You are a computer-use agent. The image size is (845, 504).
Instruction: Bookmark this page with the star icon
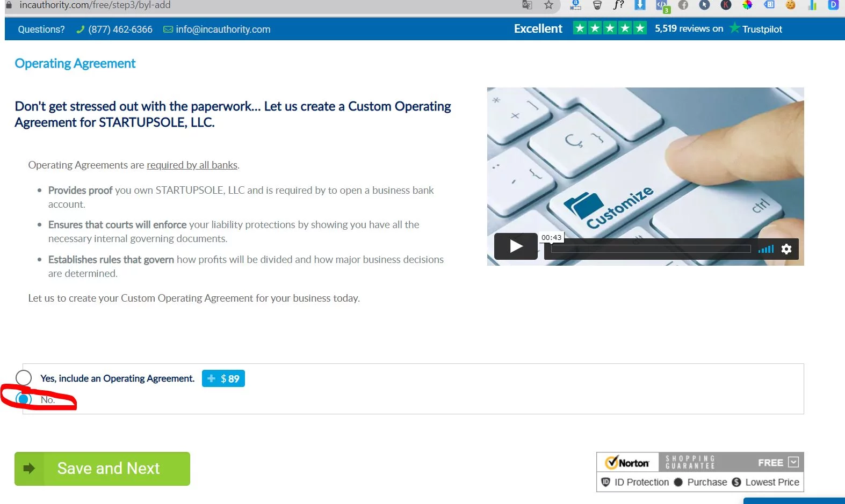pos(548,5)
